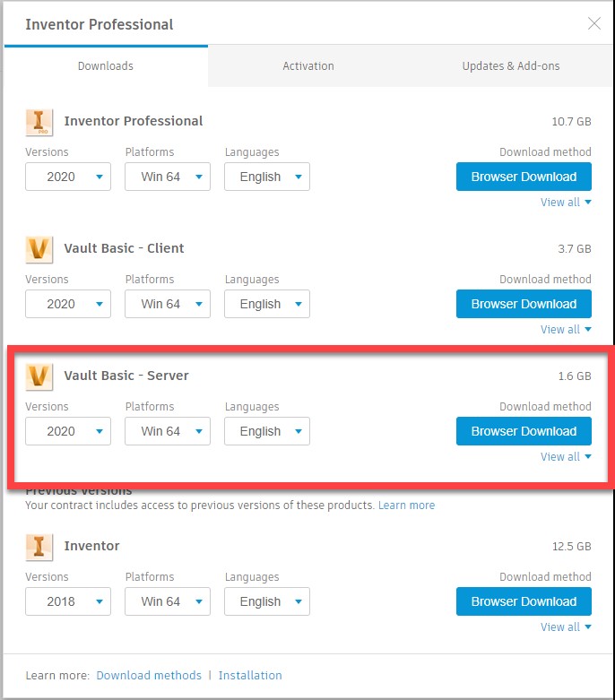Expand View all under Vault Basic - Client

pyautogui.click(x=566, y=330)
